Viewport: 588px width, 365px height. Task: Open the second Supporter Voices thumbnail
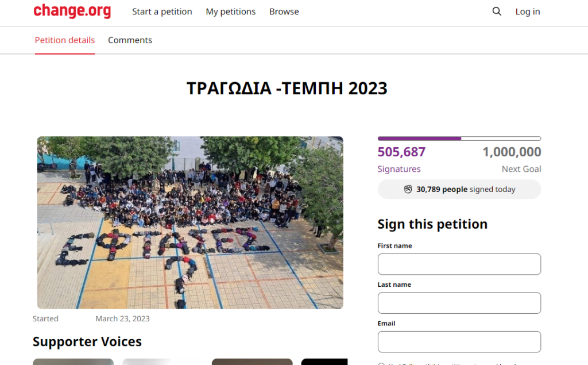pos(163,362)
